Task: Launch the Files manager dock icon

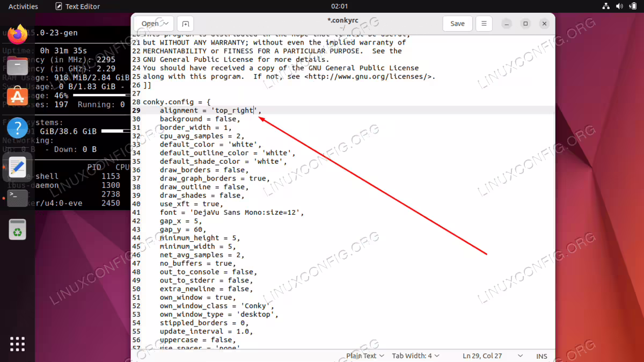Action: coord(18,67)
